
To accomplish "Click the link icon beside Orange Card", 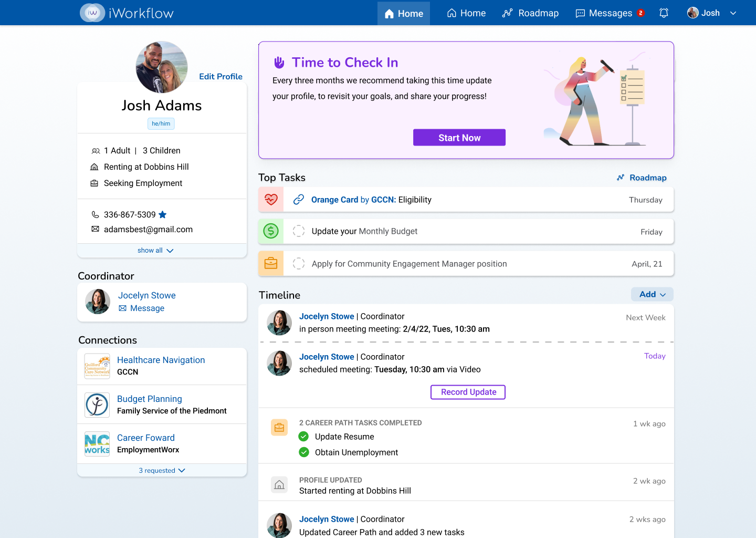I will click(x=299, y=199).
